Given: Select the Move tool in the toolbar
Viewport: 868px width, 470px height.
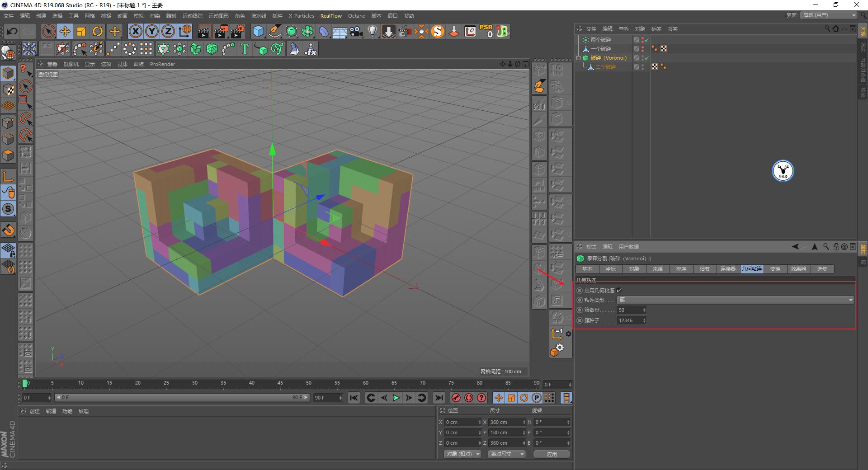Looking at the screenshot, I should coord(65,31).
